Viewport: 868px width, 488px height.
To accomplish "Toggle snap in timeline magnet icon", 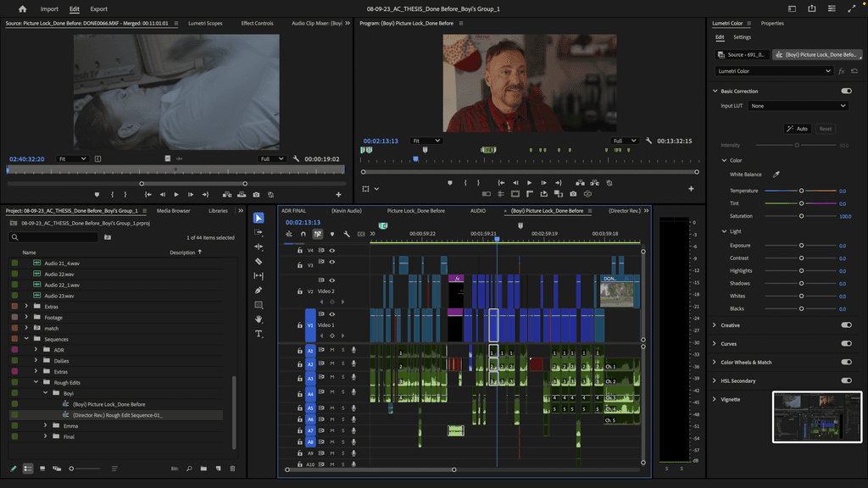I will pyautogui.click(x=303, y=234).
